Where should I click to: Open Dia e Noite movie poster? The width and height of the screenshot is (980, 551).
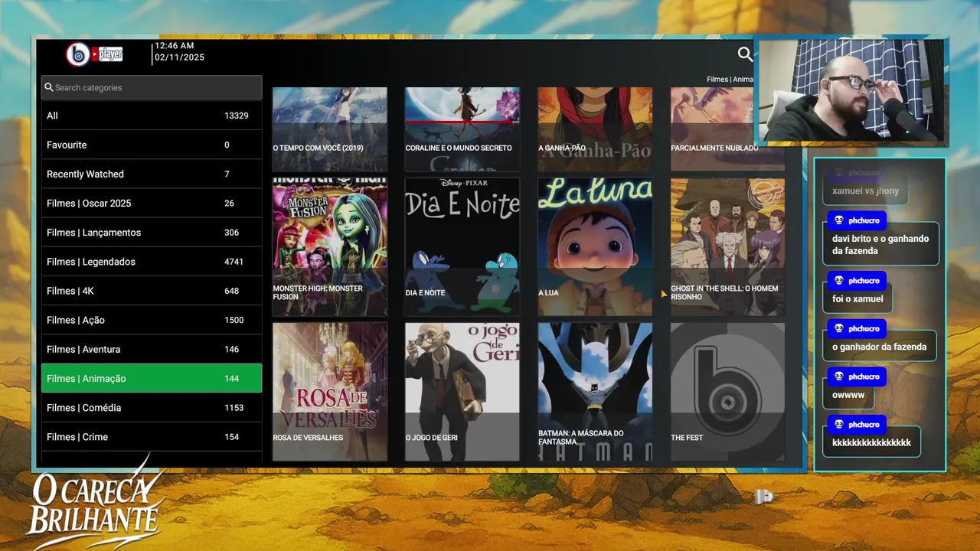(x=462, y=246)
